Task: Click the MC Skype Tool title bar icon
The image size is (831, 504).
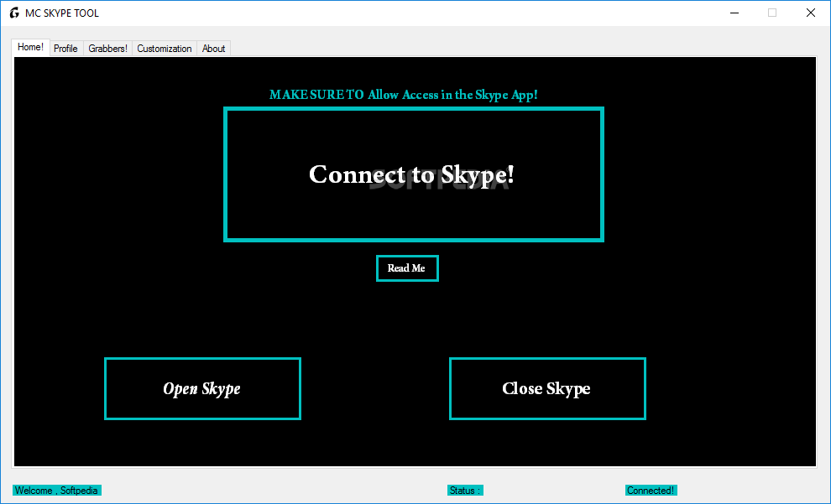Action: click(14, 13)
